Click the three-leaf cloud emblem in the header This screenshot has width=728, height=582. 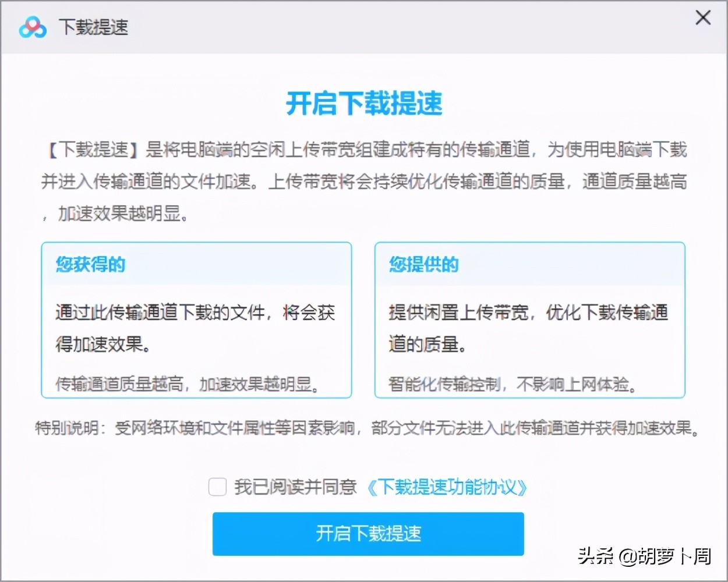click(x=33, y=26)
